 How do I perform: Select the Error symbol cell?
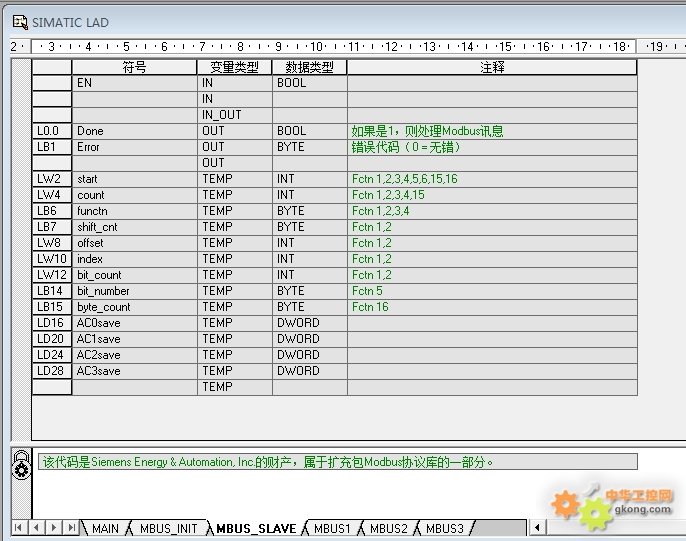[134, 147]
